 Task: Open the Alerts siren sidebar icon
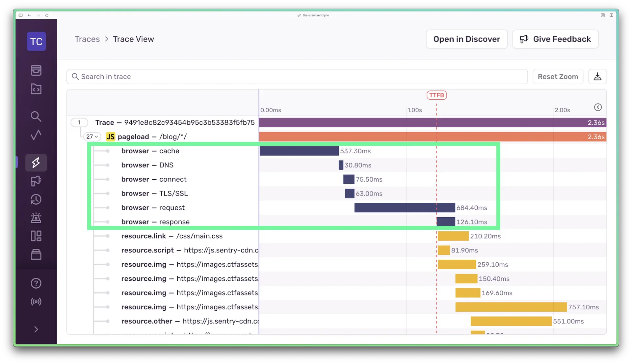(x=36, y=218)
